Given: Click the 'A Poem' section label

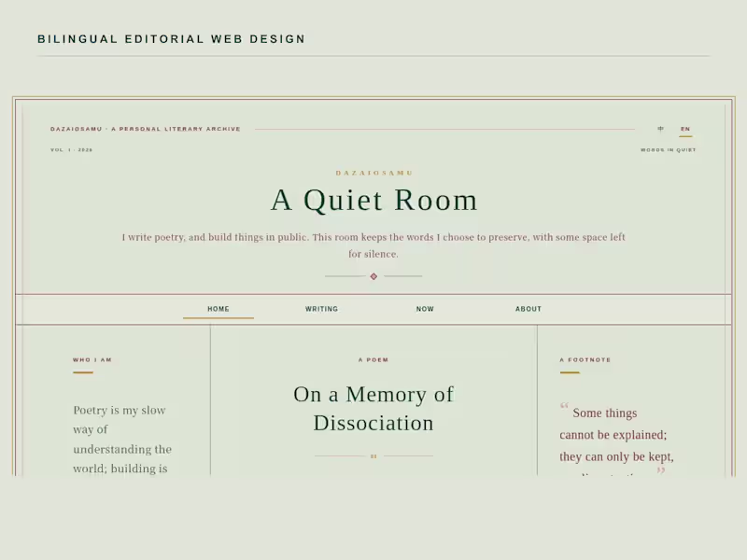Looking at the screenshot, I should point(373,360).
